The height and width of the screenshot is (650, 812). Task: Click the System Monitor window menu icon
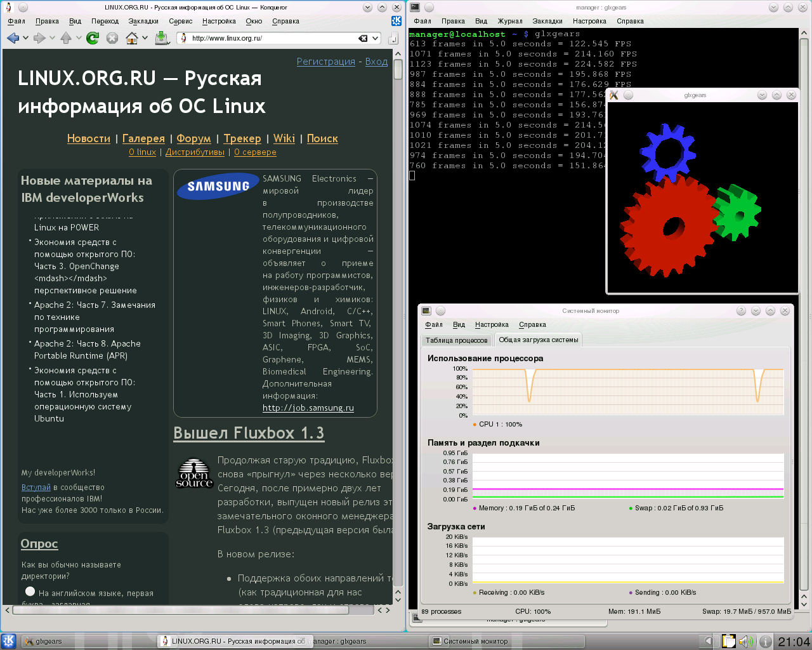tap(426, 311)
